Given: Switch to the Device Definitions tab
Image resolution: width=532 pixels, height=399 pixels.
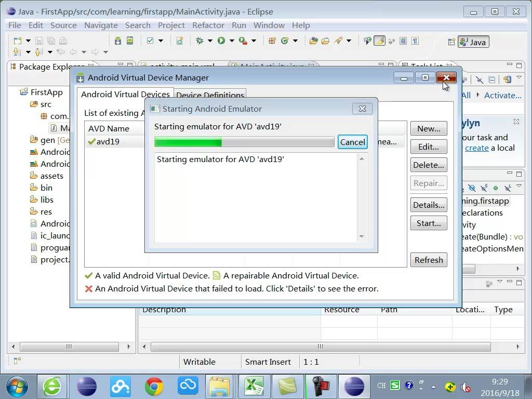Looking at the screenshot, I should click(210, 95).
